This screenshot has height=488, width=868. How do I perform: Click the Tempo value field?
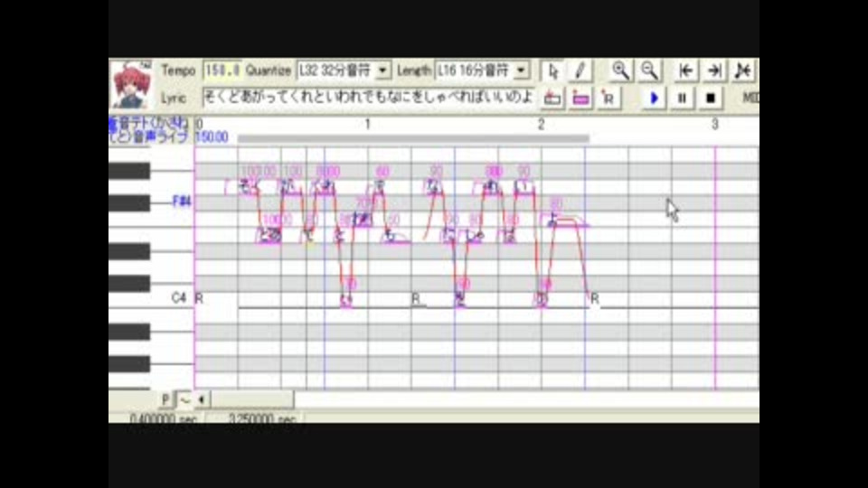[222, 70]
